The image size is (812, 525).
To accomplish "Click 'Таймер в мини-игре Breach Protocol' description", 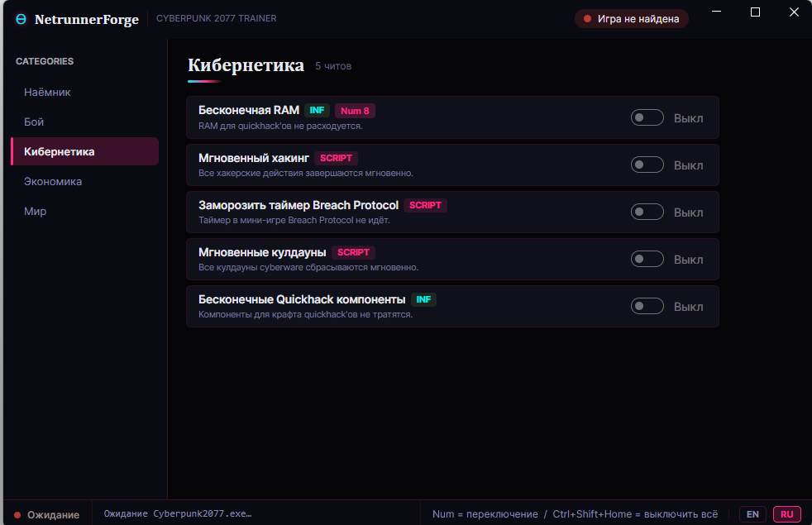I will pos(294,220).
